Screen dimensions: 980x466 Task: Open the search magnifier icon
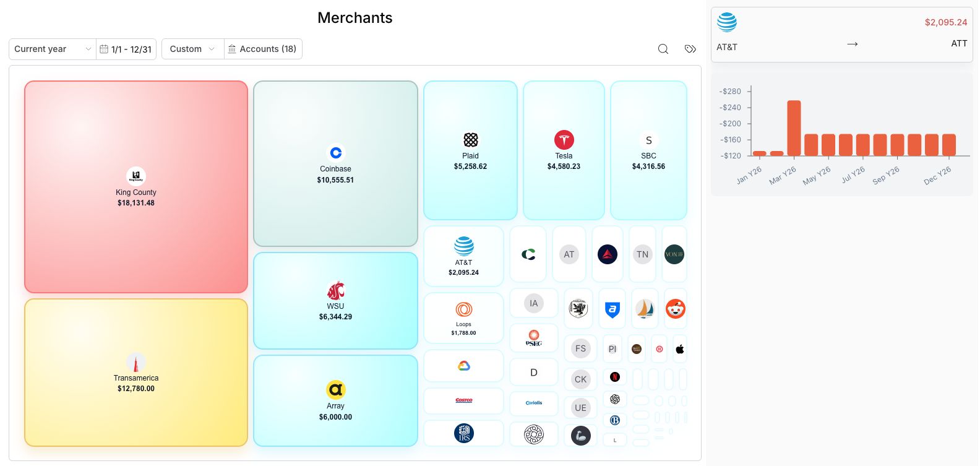click(663, 49)
